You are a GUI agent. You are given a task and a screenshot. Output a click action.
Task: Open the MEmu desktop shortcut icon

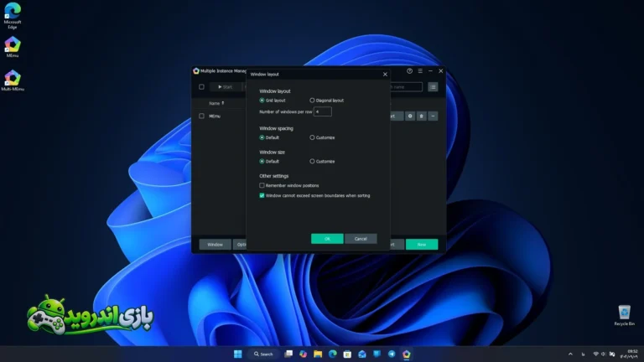click(13, 47)
